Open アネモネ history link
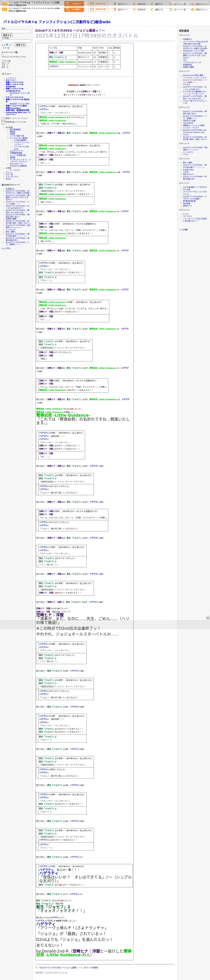210x980 pixels. click(186, 85)
